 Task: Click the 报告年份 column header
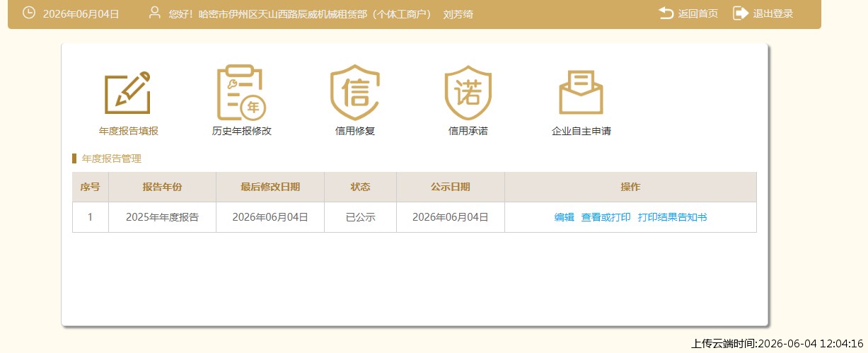point(162,187)
